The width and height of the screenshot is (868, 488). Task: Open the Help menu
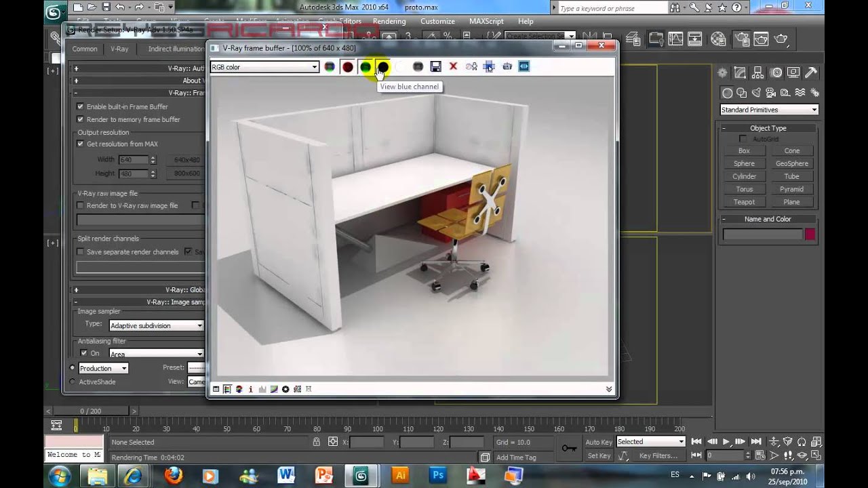click(x=526, y=21)
